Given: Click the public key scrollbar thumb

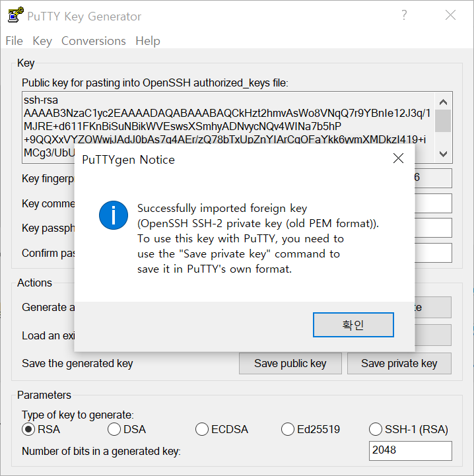Looking at the screenshot, I should 443,121.
